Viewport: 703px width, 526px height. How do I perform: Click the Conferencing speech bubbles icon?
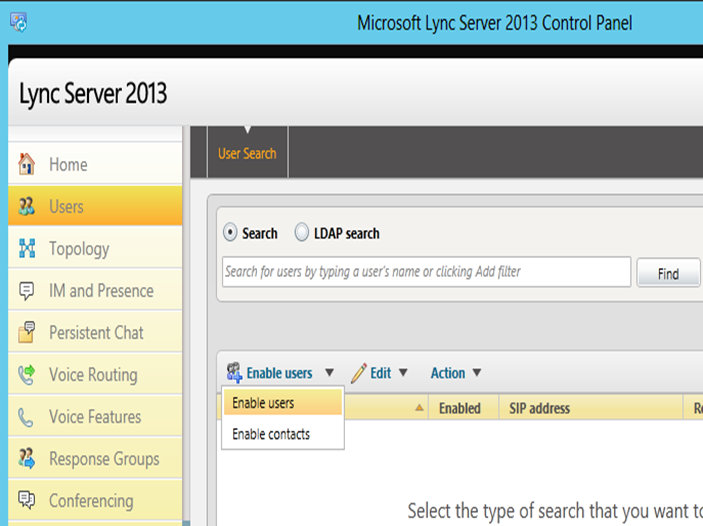26,500
